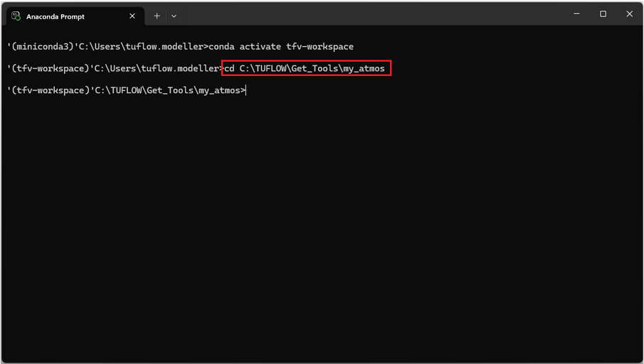
Task: Open a new terminal tab
Action: click(157, 16)
